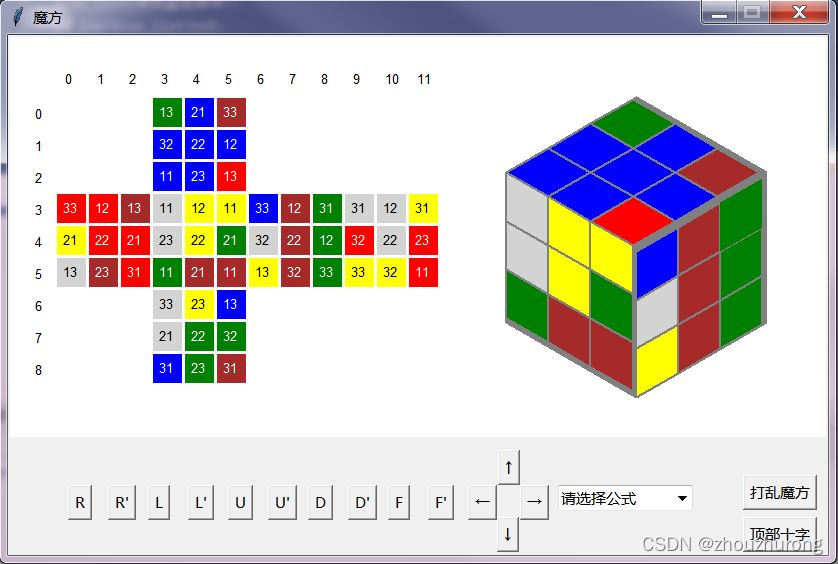Select the yellow cell labeled 31
The height and width of the screenshot is (564, 838).
click(423, 208)
